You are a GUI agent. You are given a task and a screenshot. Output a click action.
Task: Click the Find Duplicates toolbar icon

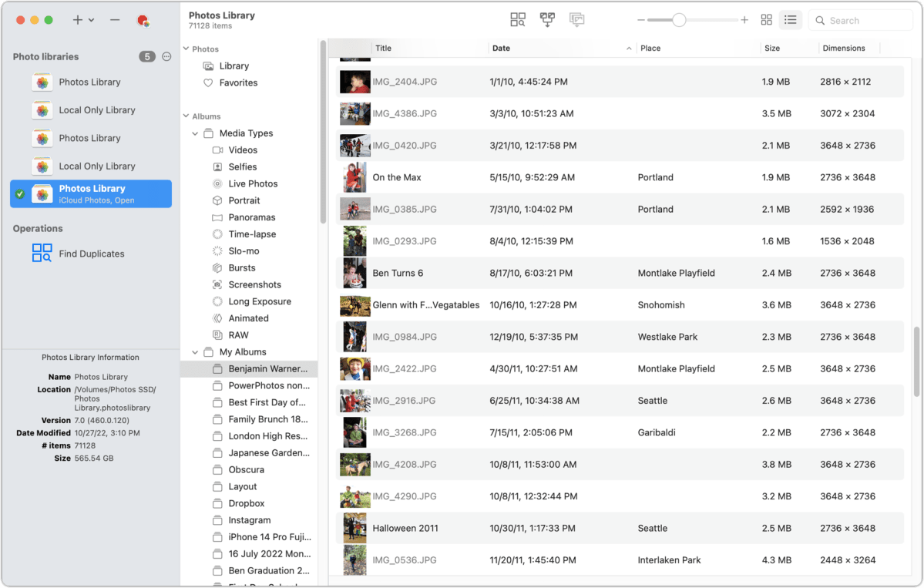[x=517, y=20]
